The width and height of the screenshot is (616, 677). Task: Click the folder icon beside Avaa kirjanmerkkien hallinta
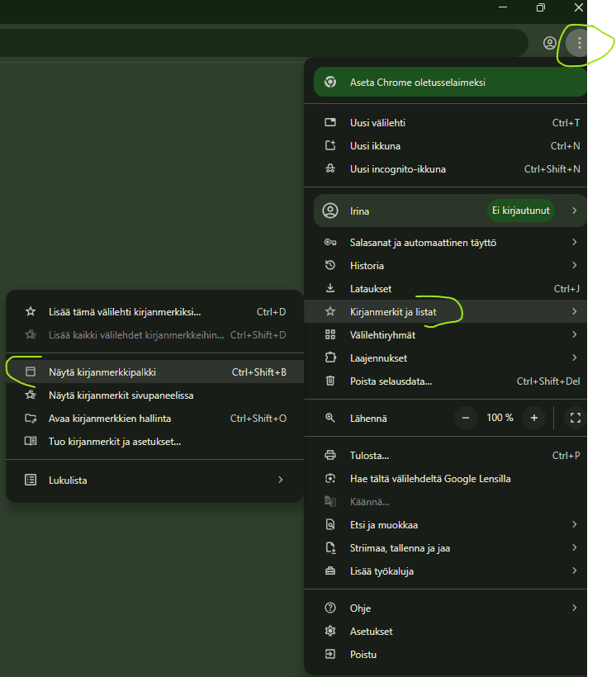tap(31, 418)
